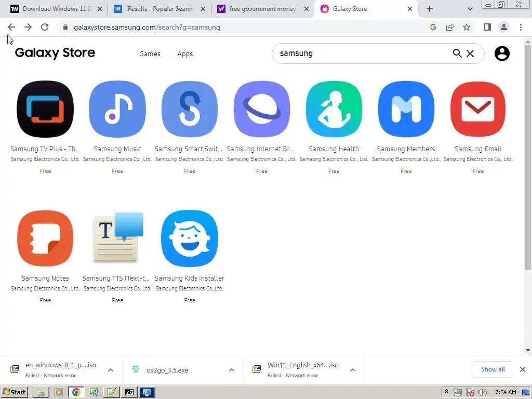Go back to the previous page
532x399 pixels.
pyautogui.click(x=11, y=27)
